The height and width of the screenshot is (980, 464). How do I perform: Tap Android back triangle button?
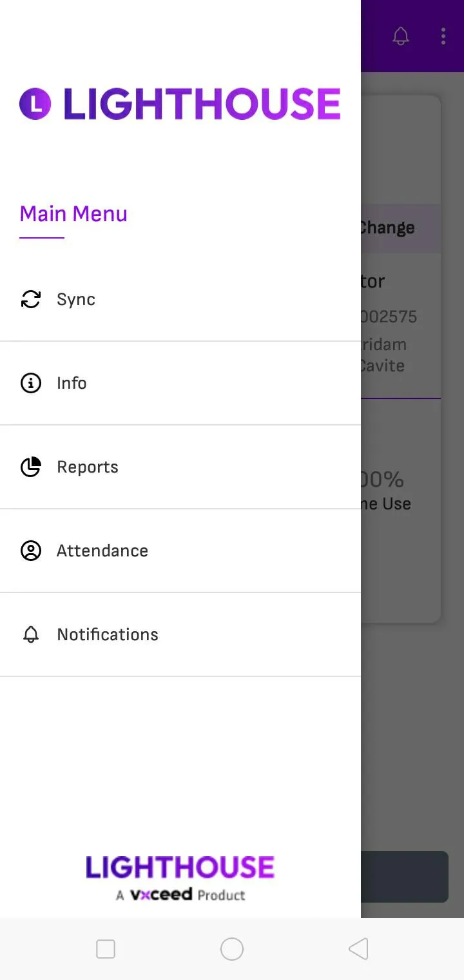358,949
